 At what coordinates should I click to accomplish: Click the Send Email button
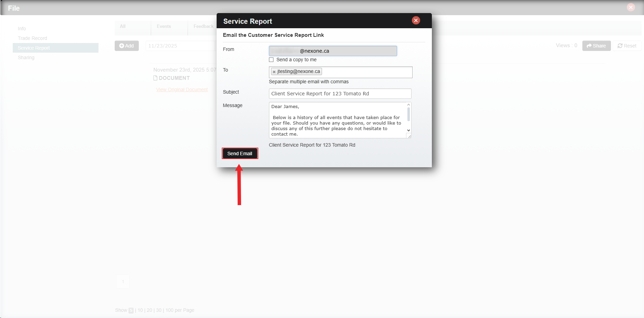click(x=240, y=153)
